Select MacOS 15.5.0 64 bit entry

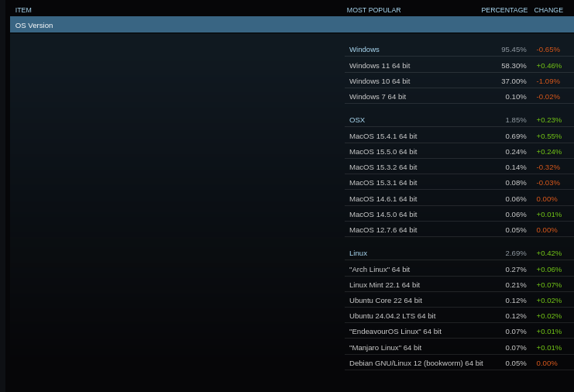point(459,152)
